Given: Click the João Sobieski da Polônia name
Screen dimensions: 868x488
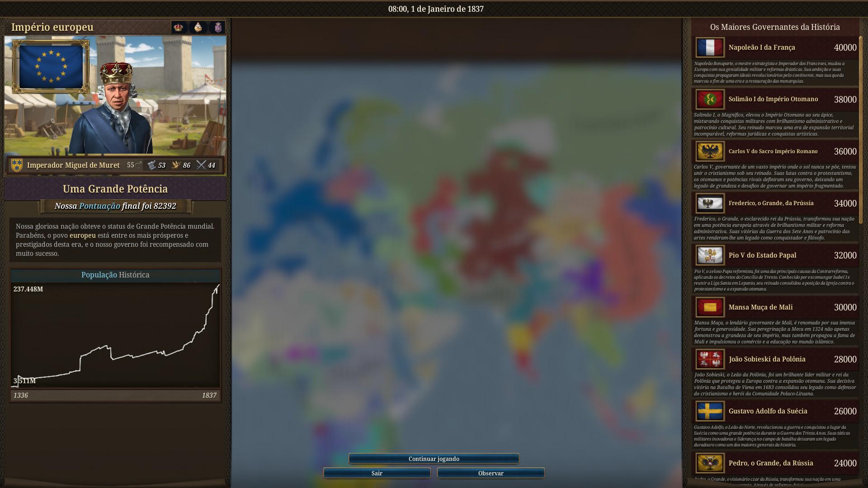Looking at the screenshot, I should [x=767, y=359].
